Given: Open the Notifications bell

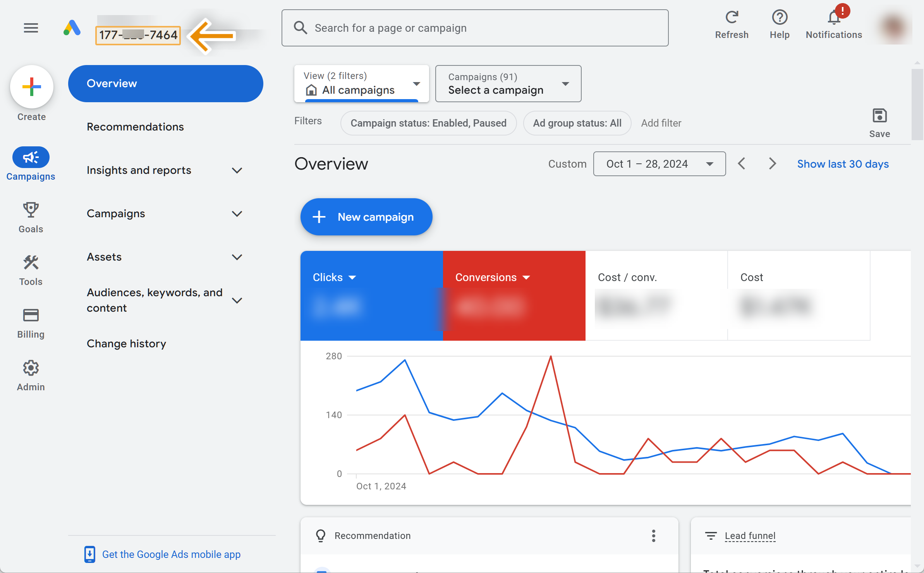Looking at the screenshot, I should click(833, 18).
